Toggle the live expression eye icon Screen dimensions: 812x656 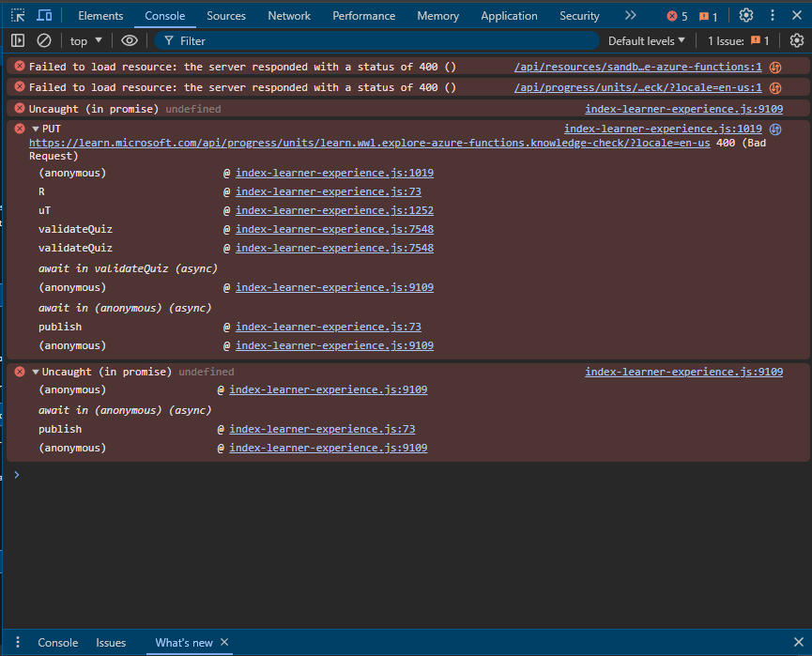click(130, 40)
